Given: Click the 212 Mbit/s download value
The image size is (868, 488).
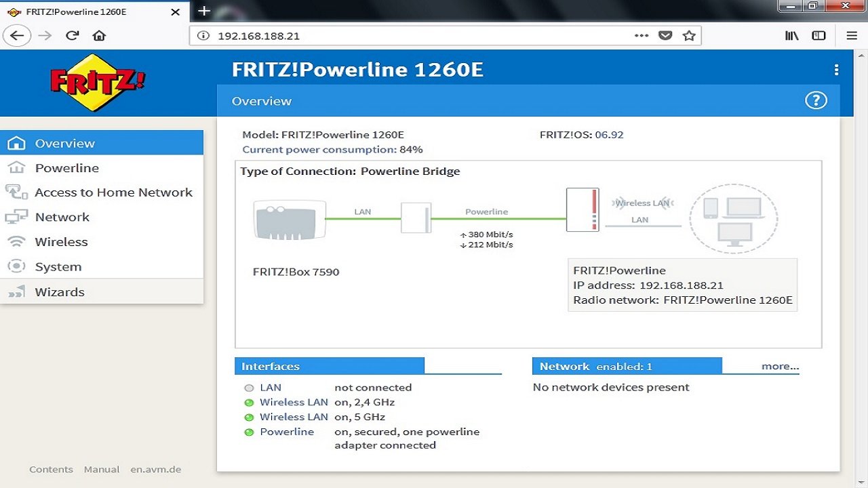Looking at the screenshot, I should click(x=486, y=245).
